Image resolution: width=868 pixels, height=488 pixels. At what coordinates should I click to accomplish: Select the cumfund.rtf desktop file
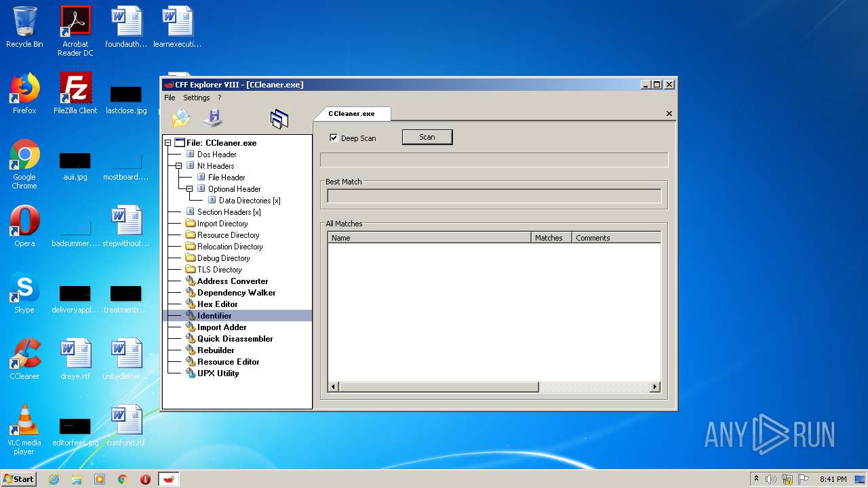[x=126, y=426]
